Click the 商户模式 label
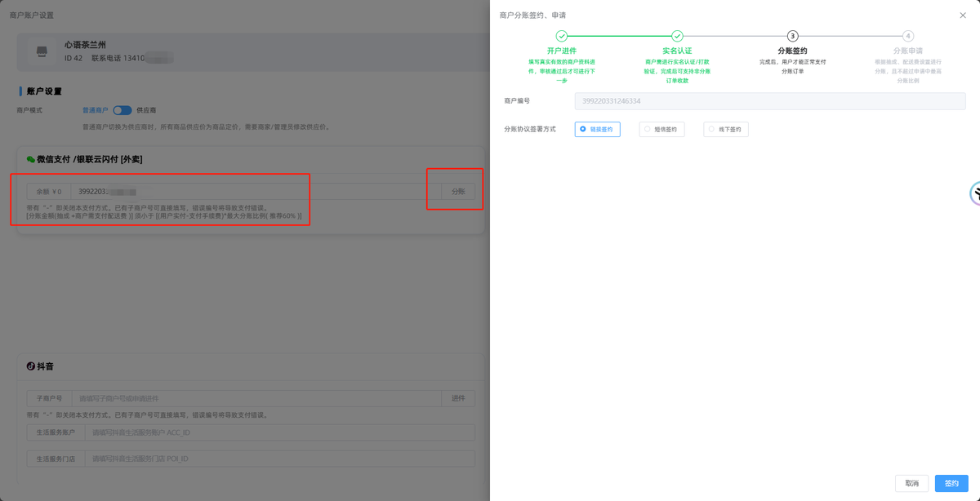980x501 pixels. [29, 110]
